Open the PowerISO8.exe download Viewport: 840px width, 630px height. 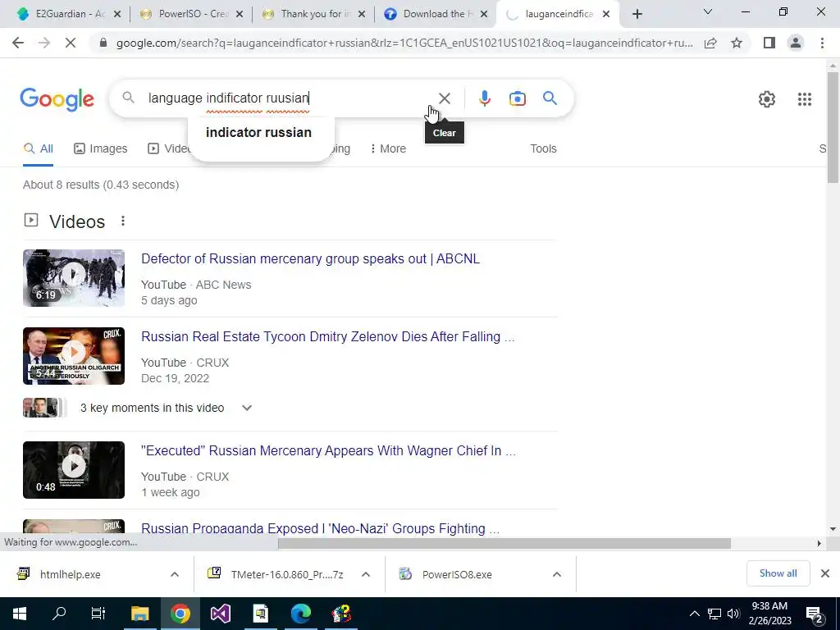456,574
